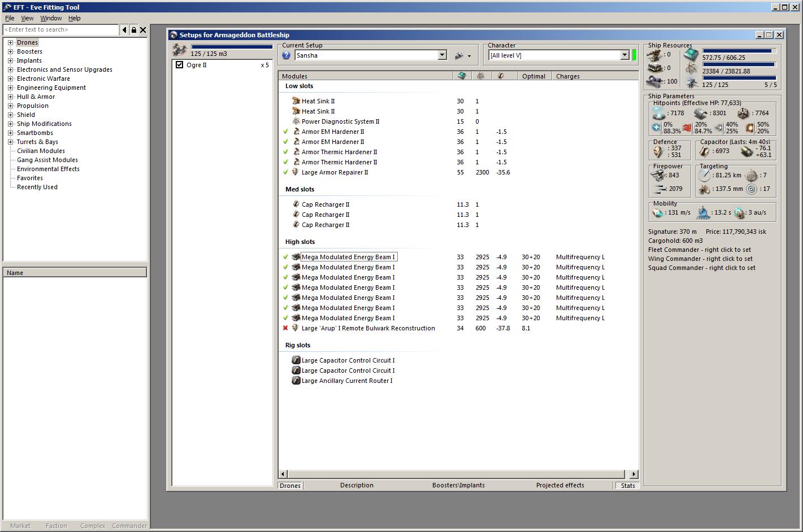Expand the Drones tree category
Viewport: 803px width, 532px height.
10,42
